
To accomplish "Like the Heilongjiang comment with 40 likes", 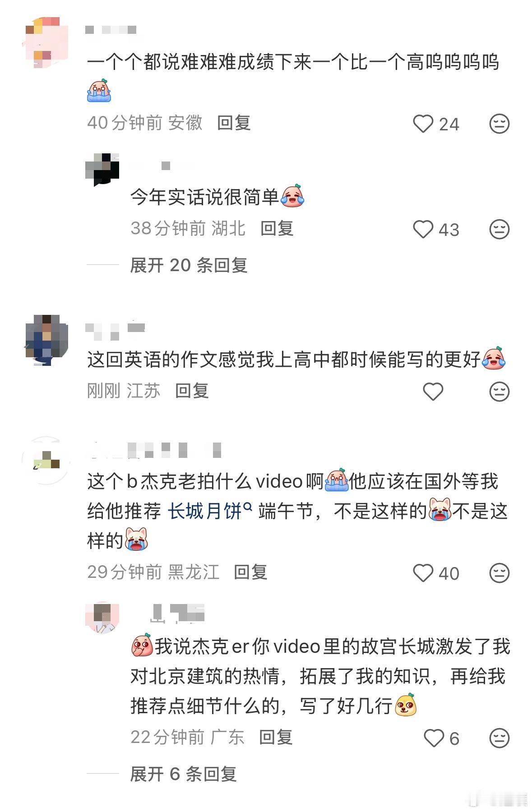I will tap(423, 573).
